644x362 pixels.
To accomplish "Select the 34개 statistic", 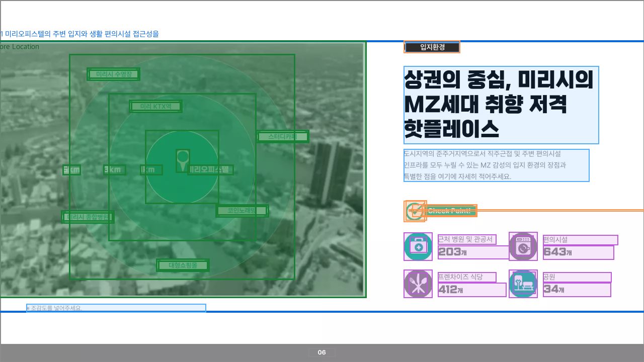I will tap(577, 290).
